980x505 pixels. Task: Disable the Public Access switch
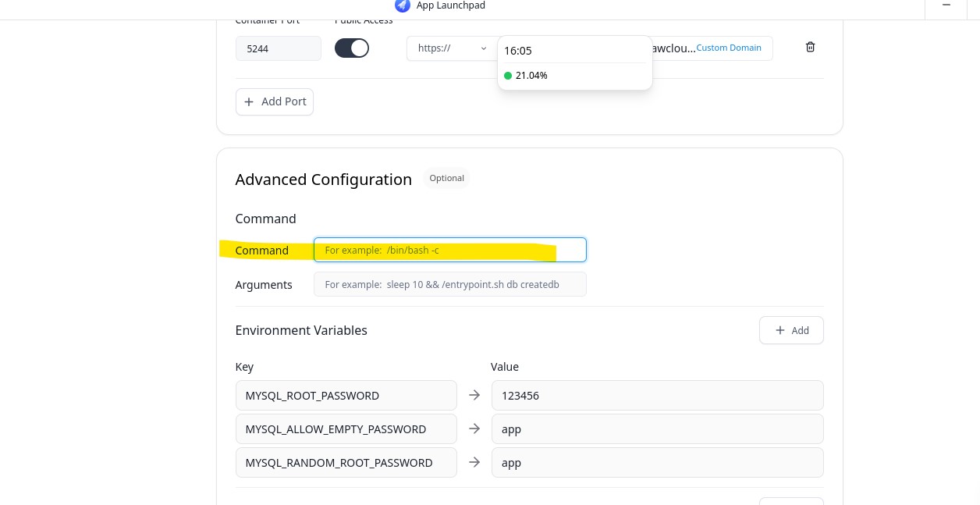(352, 48)
